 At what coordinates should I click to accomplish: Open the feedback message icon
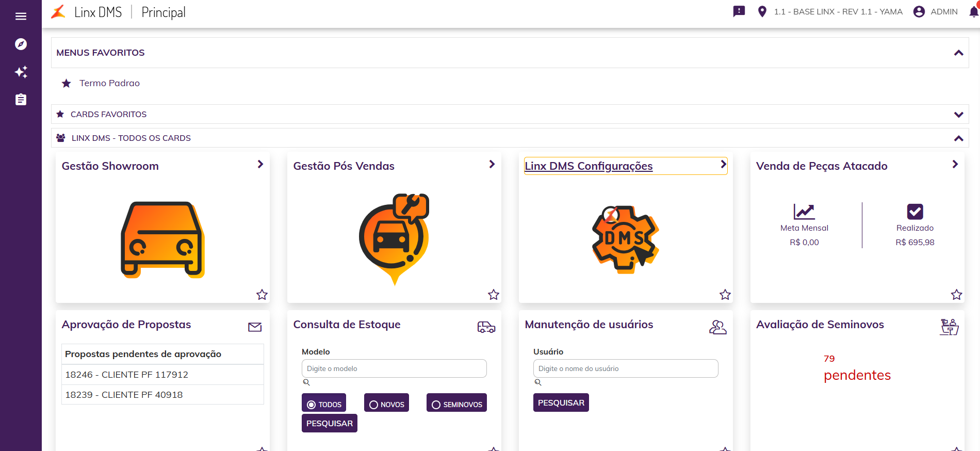739,11
